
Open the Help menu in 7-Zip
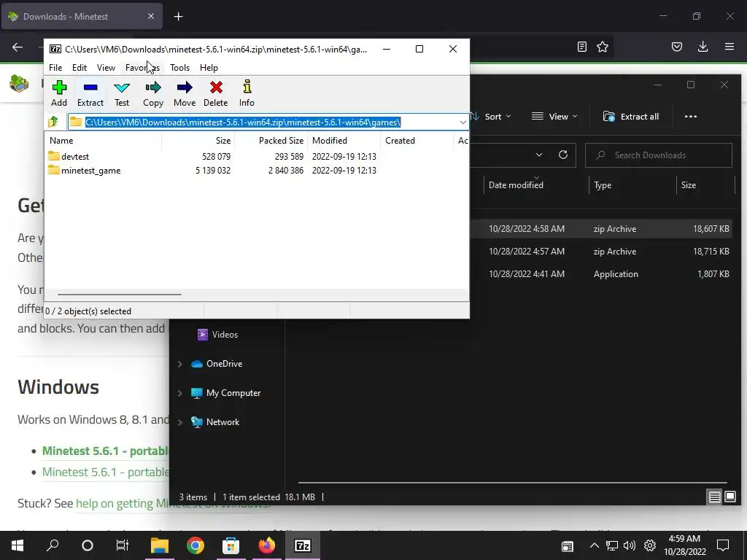[209, 68]
